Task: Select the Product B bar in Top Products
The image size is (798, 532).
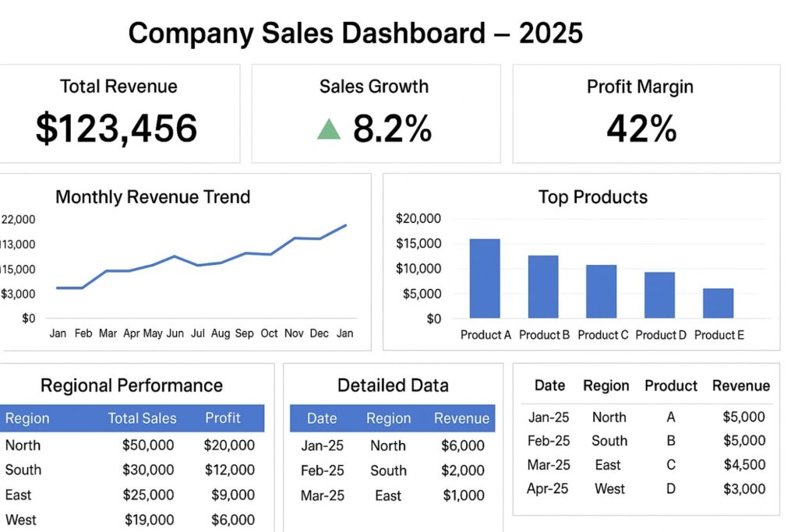Action: pyautogui.click(x=542, y=284)
